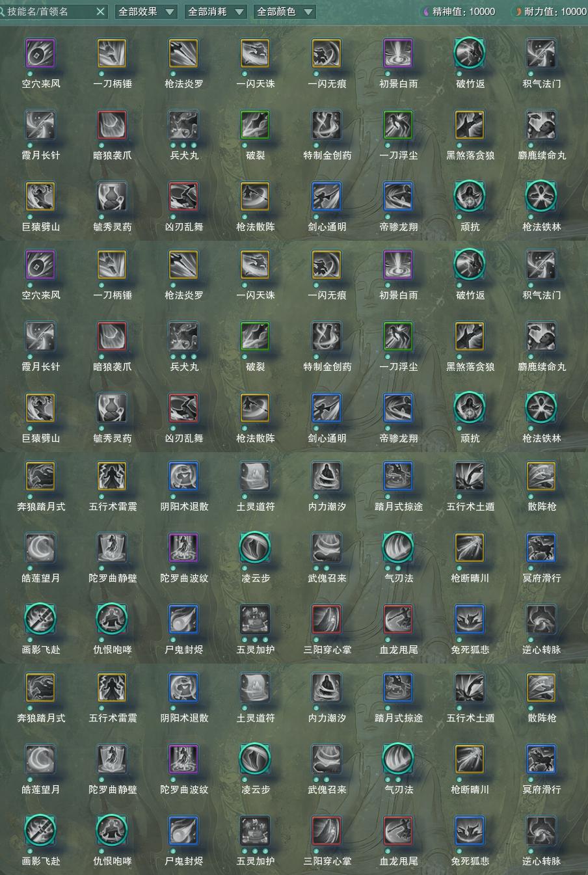Select the topmost 一刀柄锤 skill icon
Image resolution: width=588 pixels, height=875 pixels.
[x=112, y=53]
